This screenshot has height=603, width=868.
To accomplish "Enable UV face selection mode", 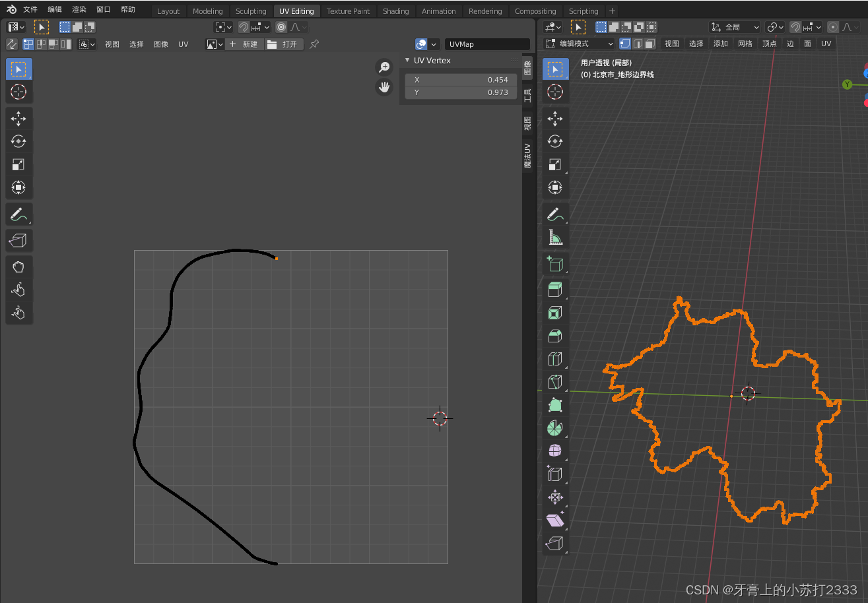I will point(53,44).
